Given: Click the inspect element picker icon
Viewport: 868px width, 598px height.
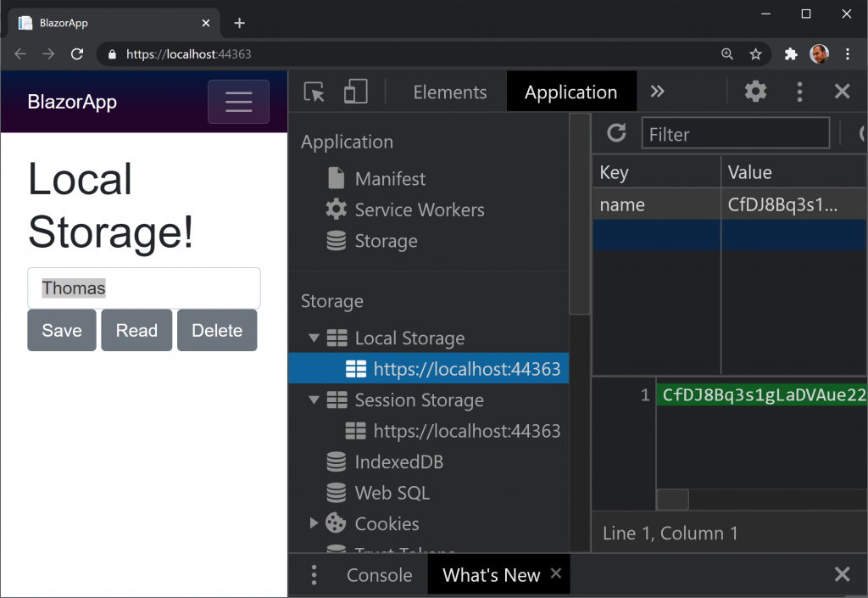Looking at the screenshot, I should click(x=314, y=92).
